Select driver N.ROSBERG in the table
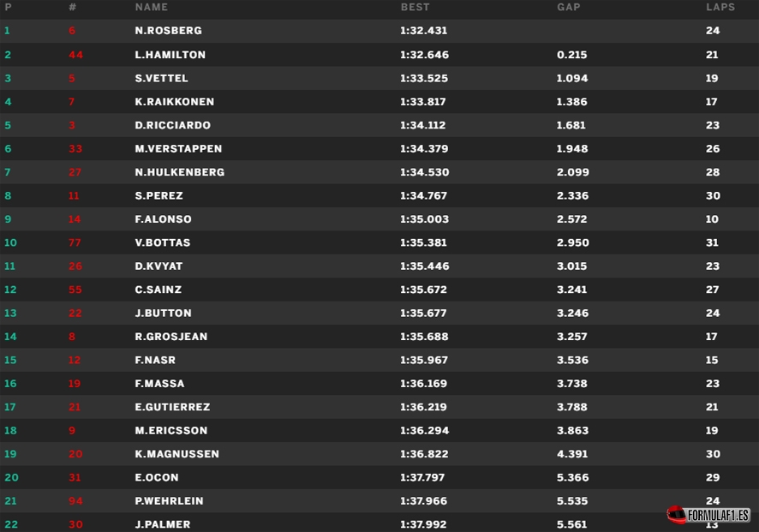The image size is (759, 532). [x=168, y=31]
